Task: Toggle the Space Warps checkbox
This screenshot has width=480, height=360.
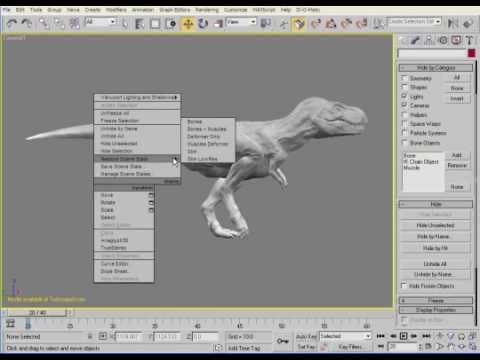Action: pos(404,124)
